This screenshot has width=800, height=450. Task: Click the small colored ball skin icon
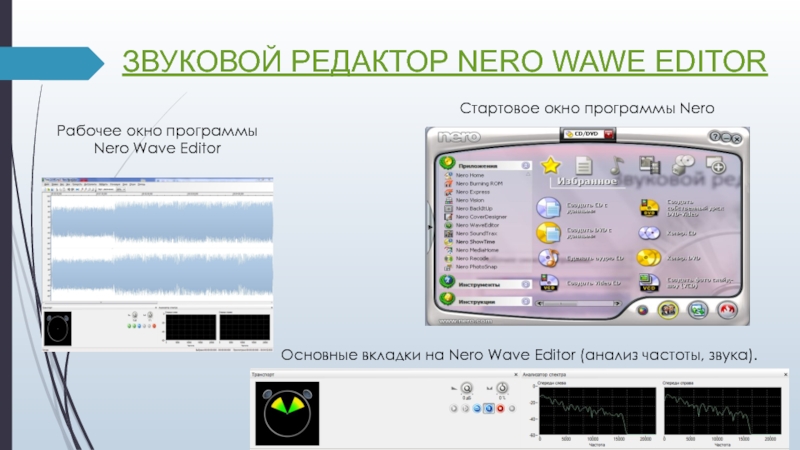pyautogui.click(x=642, y=310)
